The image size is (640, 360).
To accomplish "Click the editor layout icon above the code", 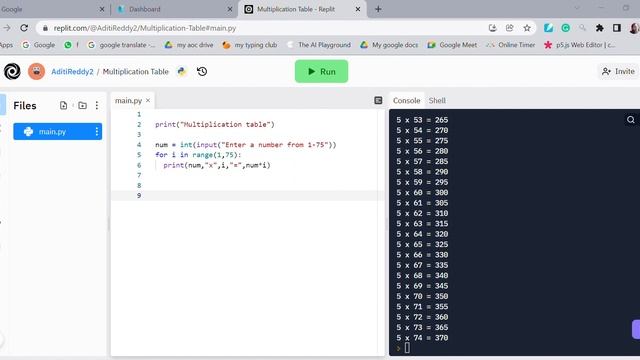I will tap(378, 100).
